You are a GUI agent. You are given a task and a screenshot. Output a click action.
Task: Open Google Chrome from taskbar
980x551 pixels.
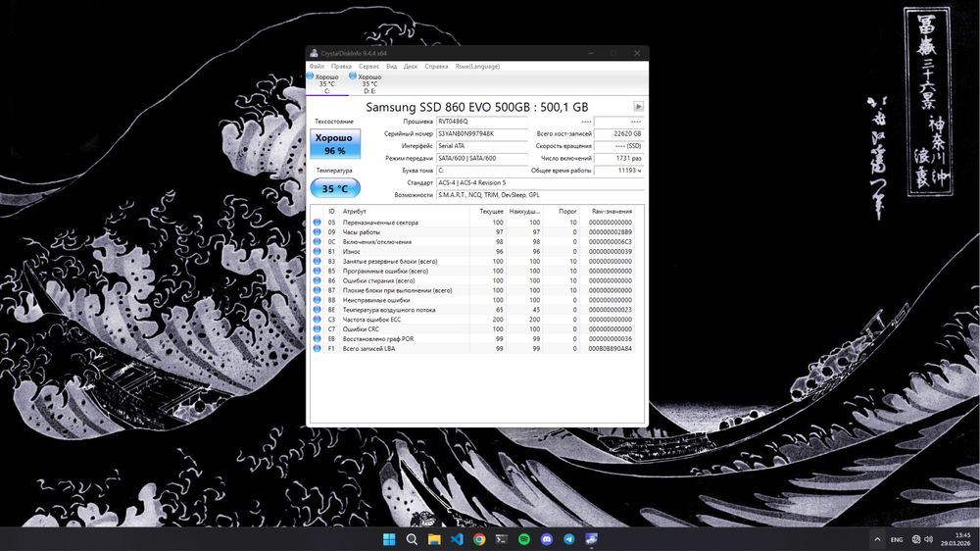pyautogui.click(x=479, y=539)
